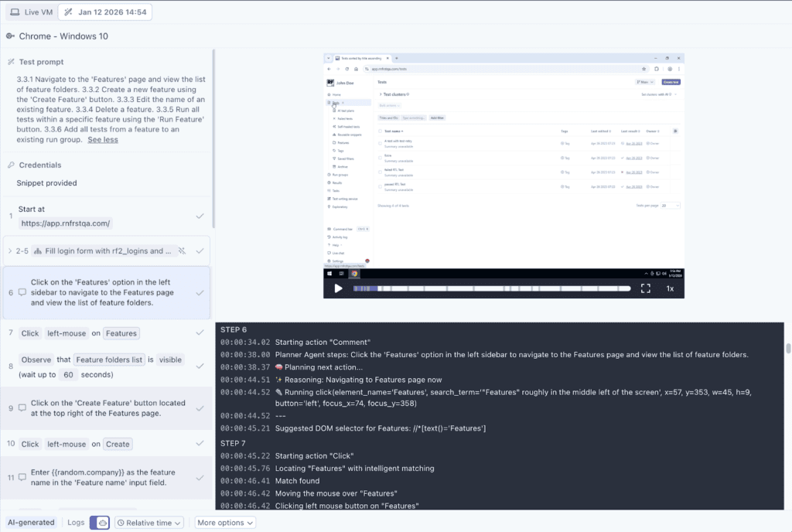The height and width of the screenshot is (532, 792).
Task: Play the test recording video
Action: click(338, 288)
